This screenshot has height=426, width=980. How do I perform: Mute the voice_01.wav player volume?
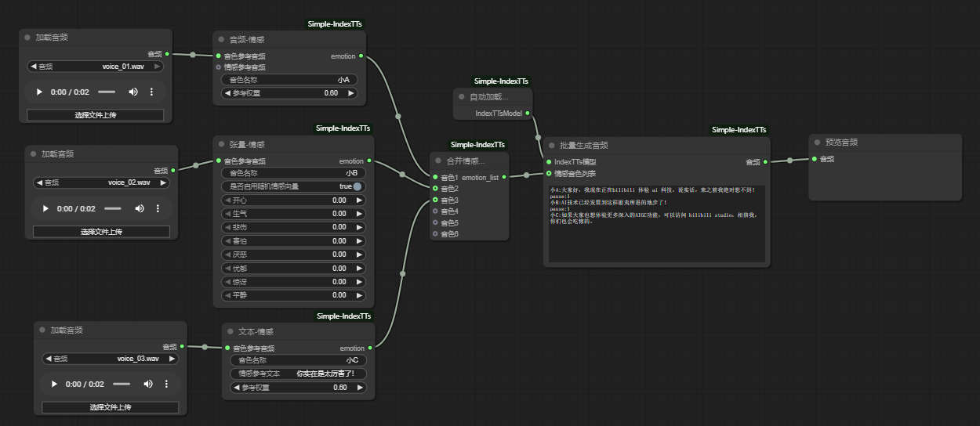coord(133,92)
